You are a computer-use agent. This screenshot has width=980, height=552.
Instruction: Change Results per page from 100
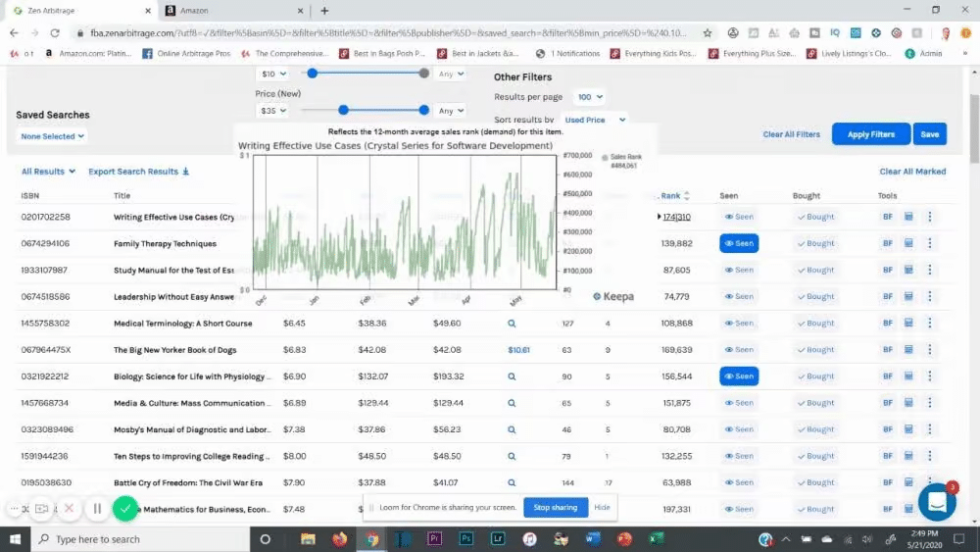point(590,97)
